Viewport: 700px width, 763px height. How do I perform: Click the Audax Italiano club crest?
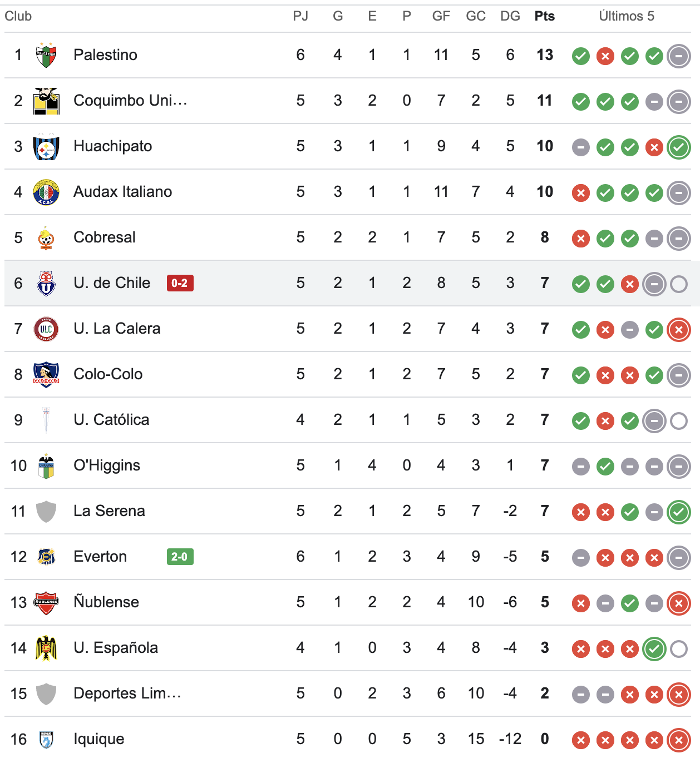pyautogui.click(x=46, y=192)
